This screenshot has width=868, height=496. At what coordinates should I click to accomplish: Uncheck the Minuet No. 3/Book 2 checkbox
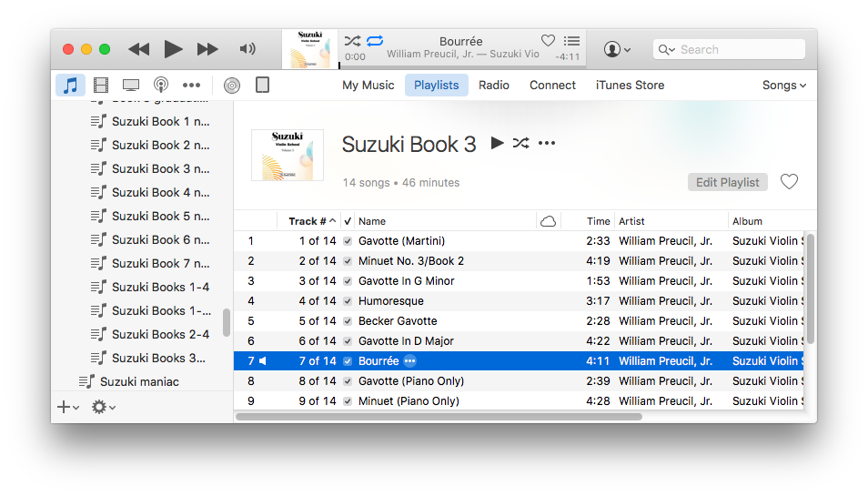click(x=348, y=260)
